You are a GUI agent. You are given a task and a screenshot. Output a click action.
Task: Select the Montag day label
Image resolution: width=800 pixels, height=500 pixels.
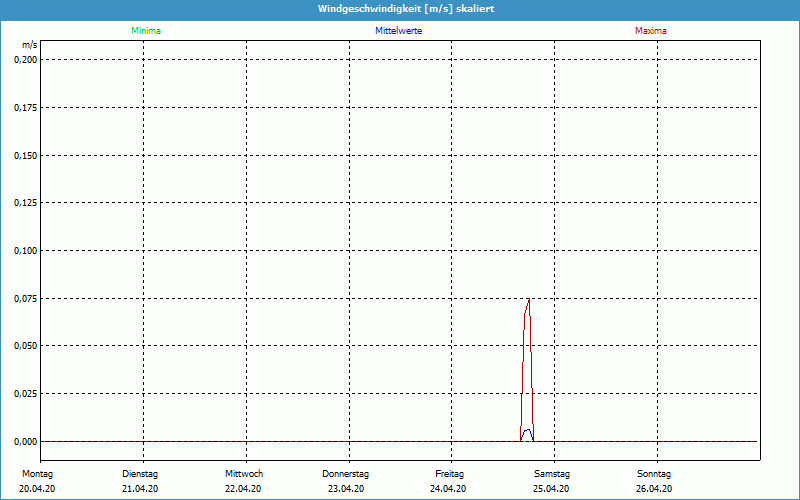[x=36, y=473]
